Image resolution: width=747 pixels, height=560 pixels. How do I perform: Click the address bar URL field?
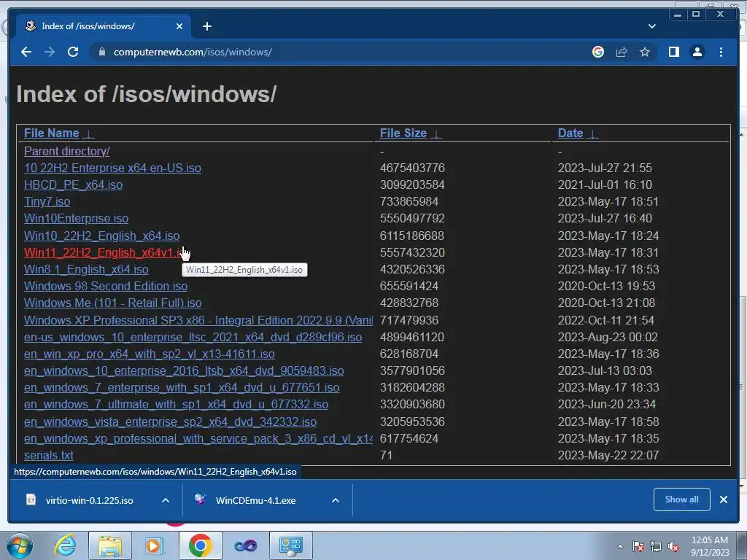[x=193, y=52]
